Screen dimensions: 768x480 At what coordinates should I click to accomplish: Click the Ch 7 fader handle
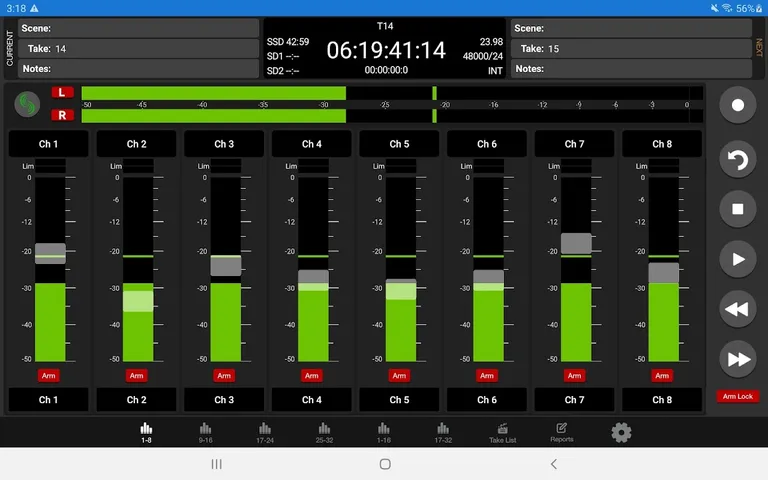576,243
